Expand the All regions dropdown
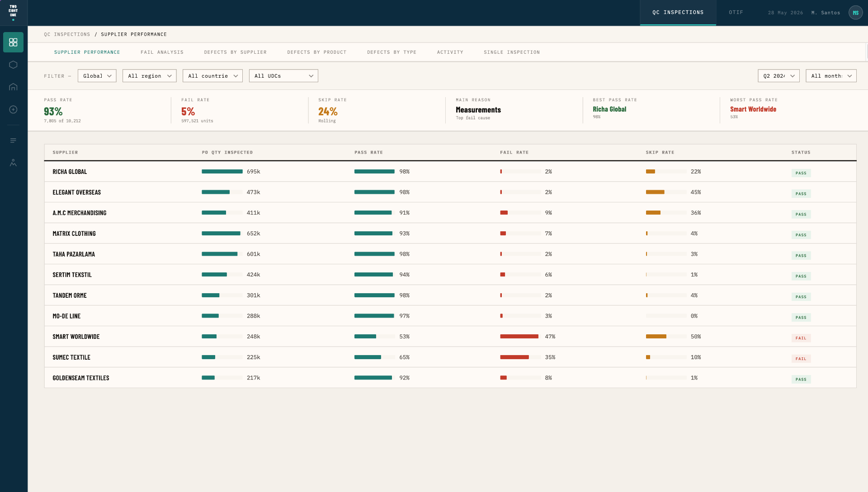Viewport: 868px width, 492px height. (149, 76)
